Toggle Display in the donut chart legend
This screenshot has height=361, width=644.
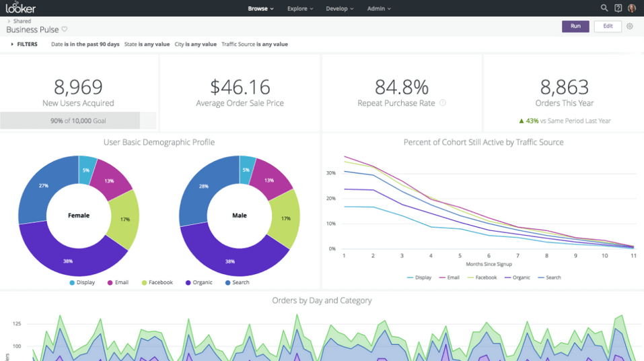pos(82,282)
